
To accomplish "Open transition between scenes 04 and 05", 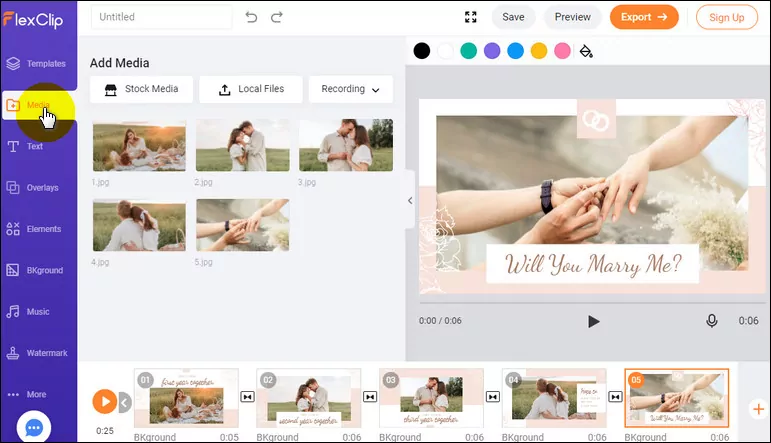I will tap(615, 397).
